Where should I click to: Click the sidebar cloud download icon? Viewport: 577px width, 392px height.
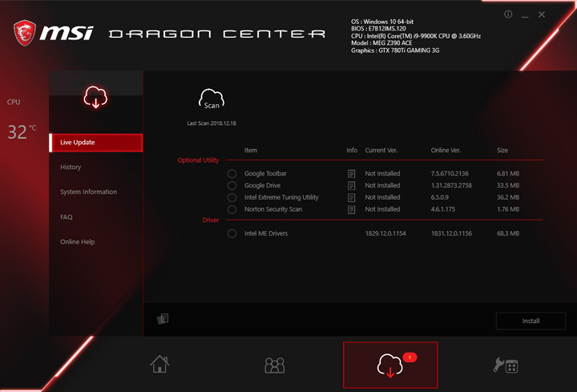coord(95,97)
